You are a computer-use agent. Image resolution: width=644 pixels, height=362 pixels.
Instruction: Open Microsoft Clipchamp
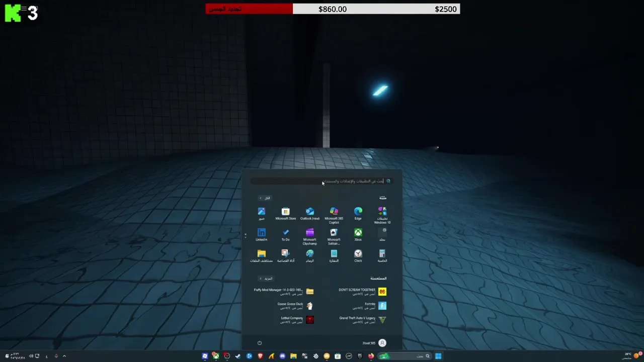pyautogui.click(x=309, y=237)
